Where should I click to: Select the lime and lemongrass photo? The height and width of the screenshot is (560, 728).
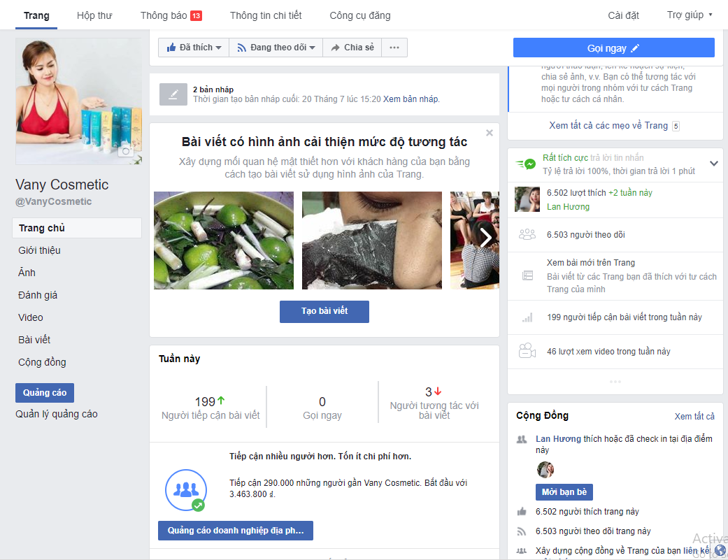pos(224,240)
